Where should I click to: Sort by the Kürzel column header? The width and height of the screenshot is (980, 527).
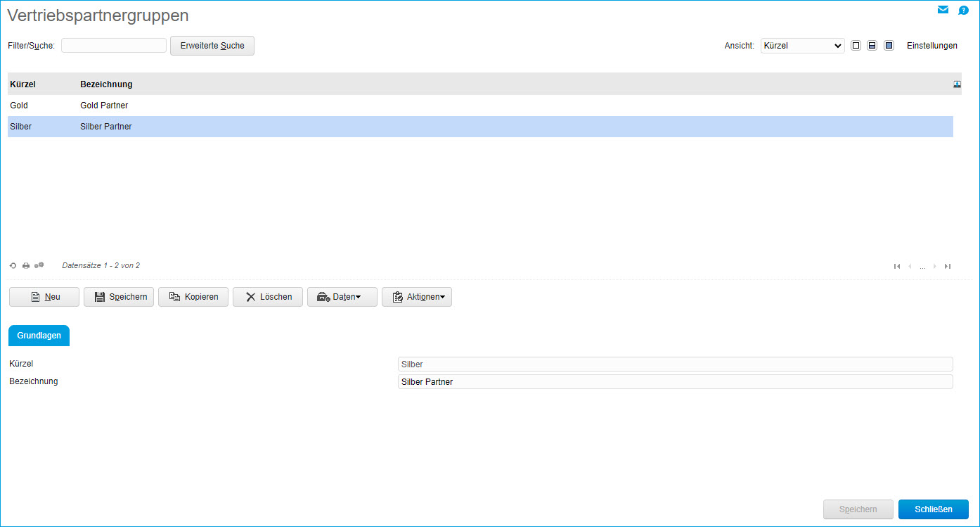pyautogui.click(x=22, y=84)
